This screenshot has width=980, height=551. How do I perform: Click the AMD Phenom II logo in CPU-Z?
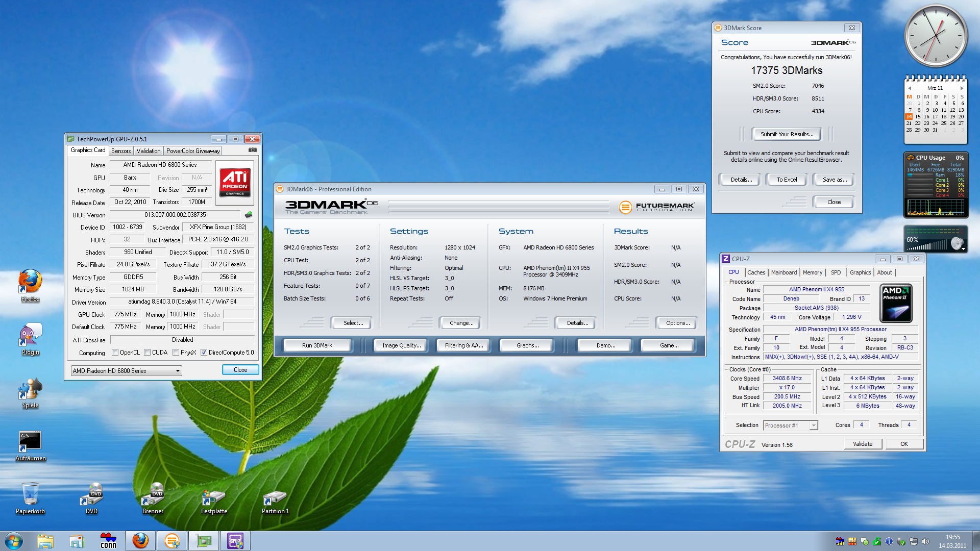[896, 303]
